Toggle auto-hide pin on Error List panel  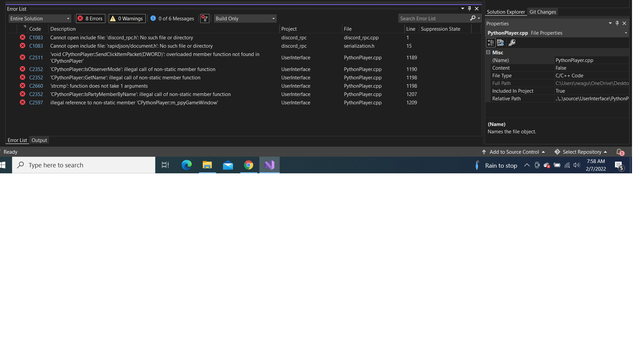(x=469, y=9)
